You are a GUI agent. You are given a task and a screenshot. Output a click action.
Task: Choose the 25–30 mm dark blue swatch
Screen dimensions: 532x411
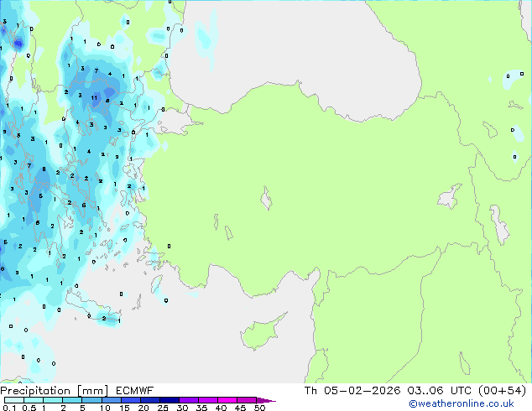coord(170,400)
